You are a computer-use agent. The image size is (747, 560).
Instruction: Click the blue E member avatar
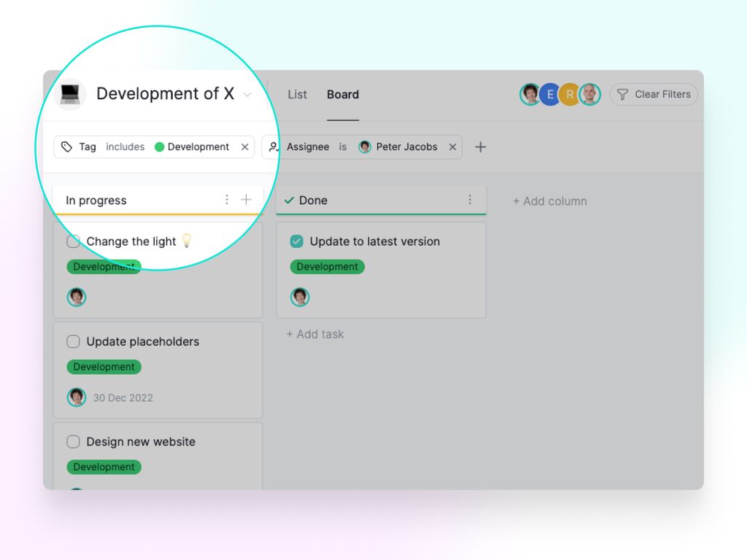pos(550,94)
